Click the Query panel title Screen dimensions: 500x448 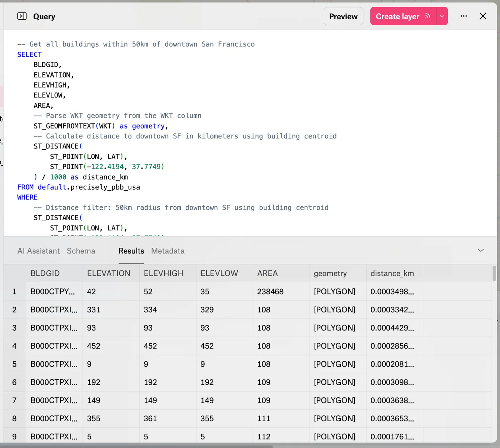pos(44,16)
